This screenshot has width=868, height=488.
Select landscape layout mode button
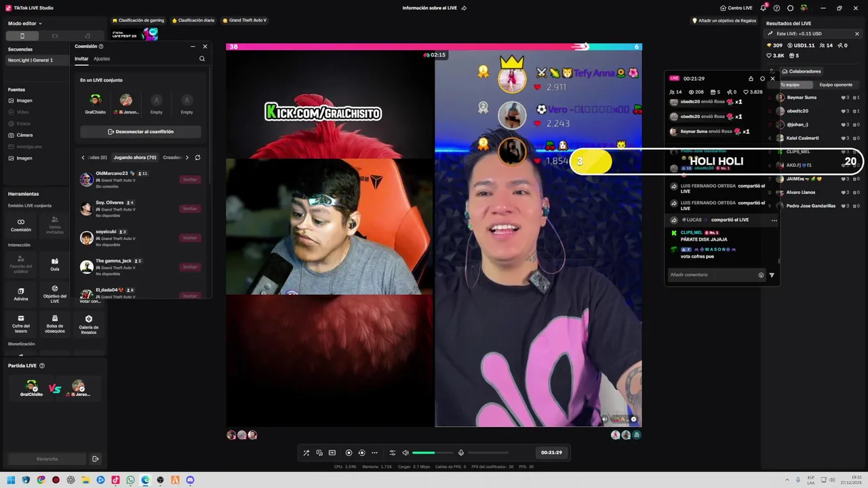pos(55,36)
